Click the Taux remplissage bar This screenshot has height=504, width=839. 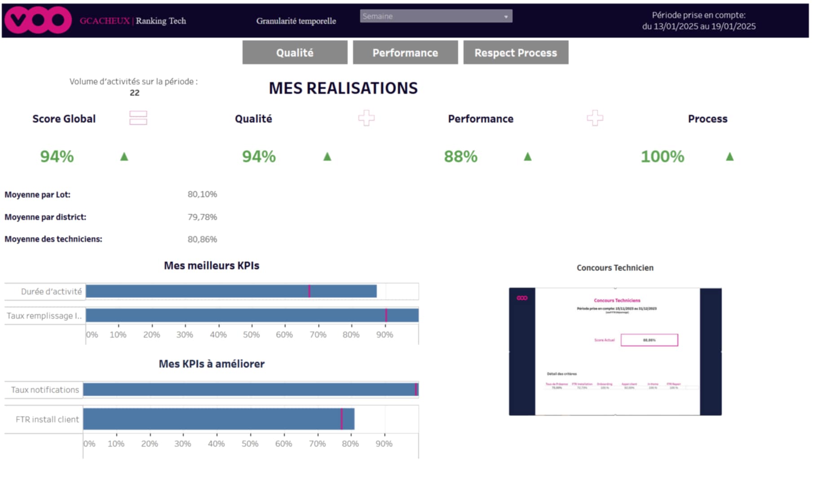[252, 316]
